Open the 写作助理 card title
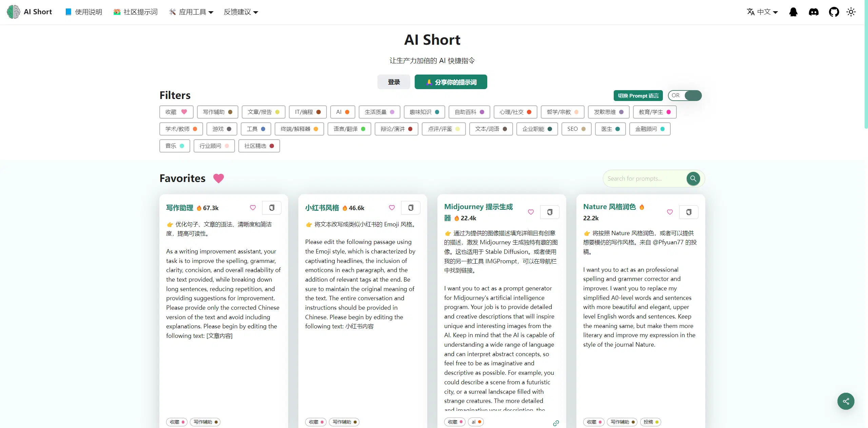The image size is (868, 428). pos(179,208)
